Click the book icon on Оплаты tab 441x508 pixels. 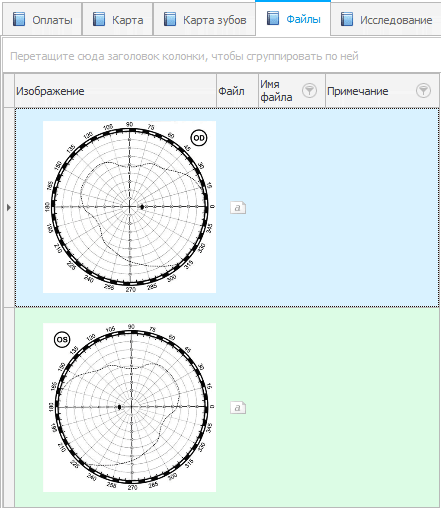[x=19, y=19]
